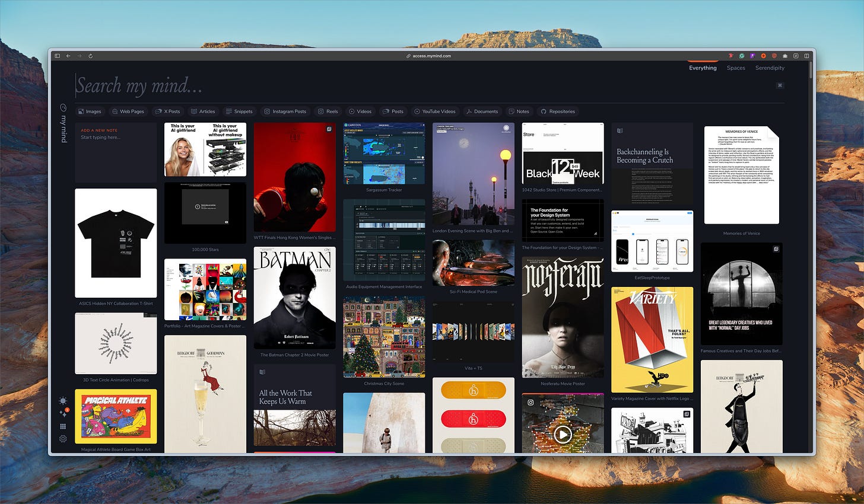Image resolution: width=864 pixels, height=504 pixels.
Task: Open the Christmas City Scene card
Action: click(x=384, y=337)
